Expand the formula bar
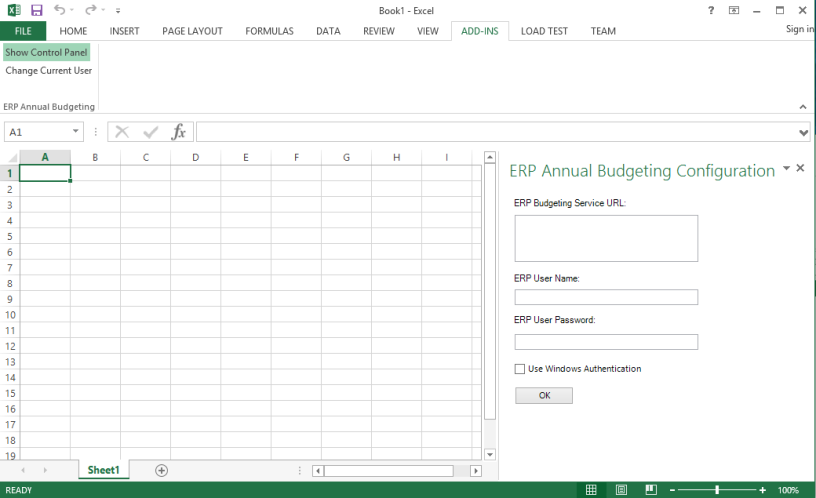Image resolution: width=816 pixels, height=498 pixels. click(x=804, y=132)
